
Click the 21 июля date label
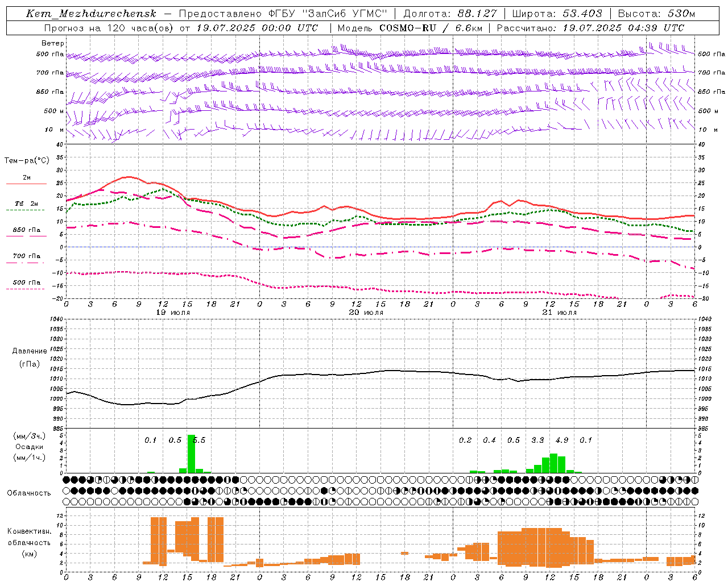[560, 313]
